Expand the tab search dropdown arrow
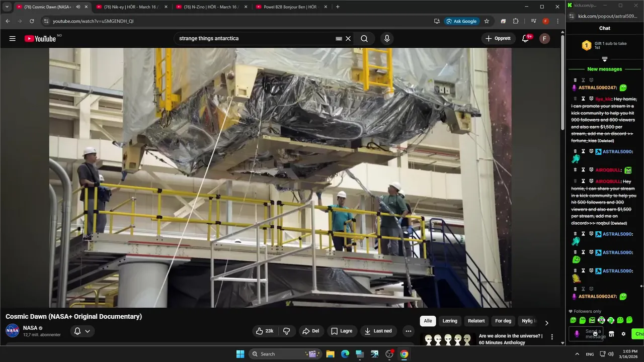The image size is (644, 362). (x=7, y=7)
